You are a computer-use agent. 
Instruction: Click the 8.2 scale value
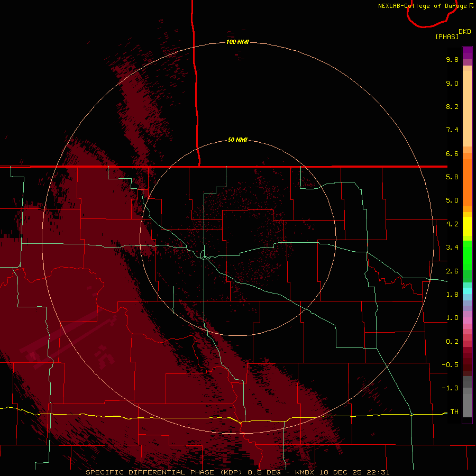452,106
